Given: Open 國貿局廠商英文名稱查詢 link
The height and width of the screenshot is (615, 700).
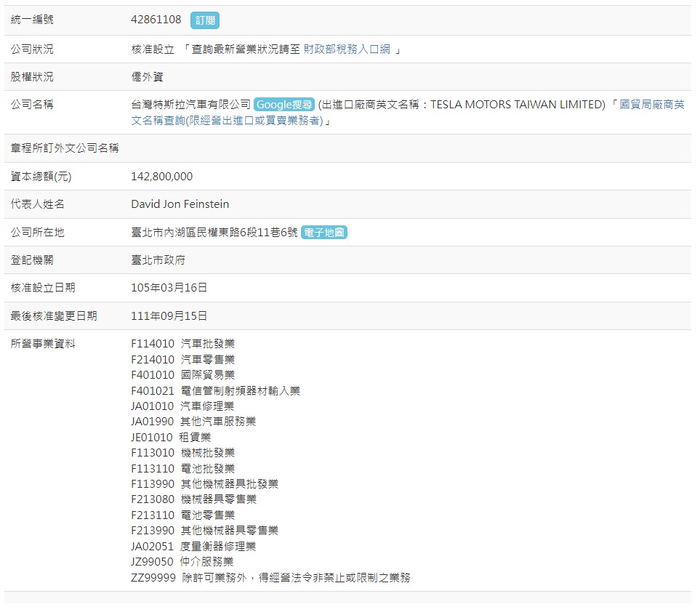Looking at the screenshot, I should pyautogui.click(x=407, y=113).
